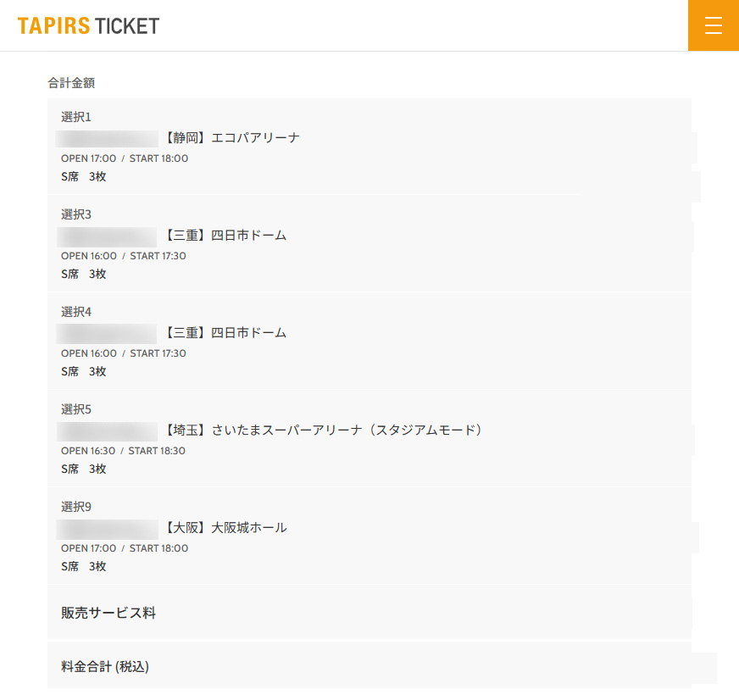Click the 選択1 label
This screenshot has width=739, height=700.
pos(75,117)
